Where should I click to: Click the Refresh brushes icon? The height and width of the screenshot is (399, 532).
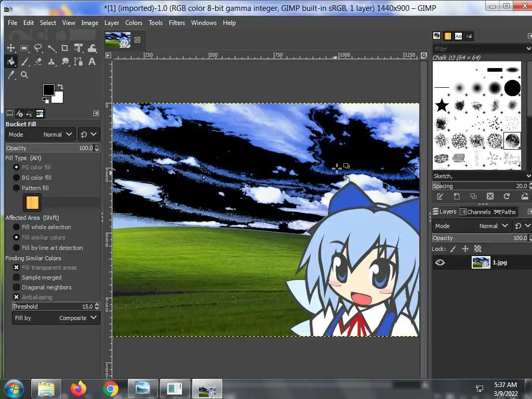507,196
